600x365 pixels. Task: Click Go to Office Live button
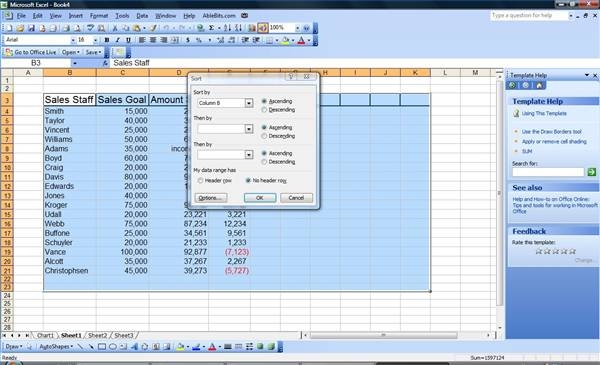pyautogui.click(x=31, y=52)
